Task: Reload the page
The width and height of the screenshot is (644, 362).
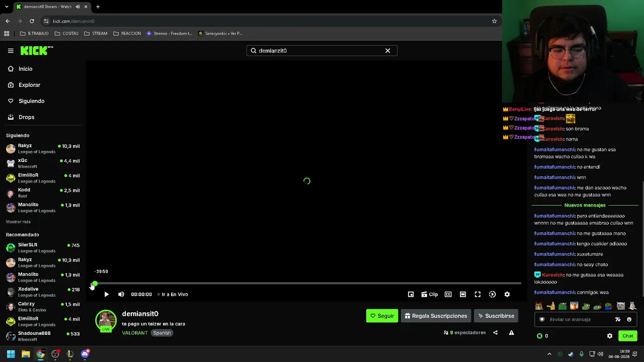Action: [x=32, y=21]
